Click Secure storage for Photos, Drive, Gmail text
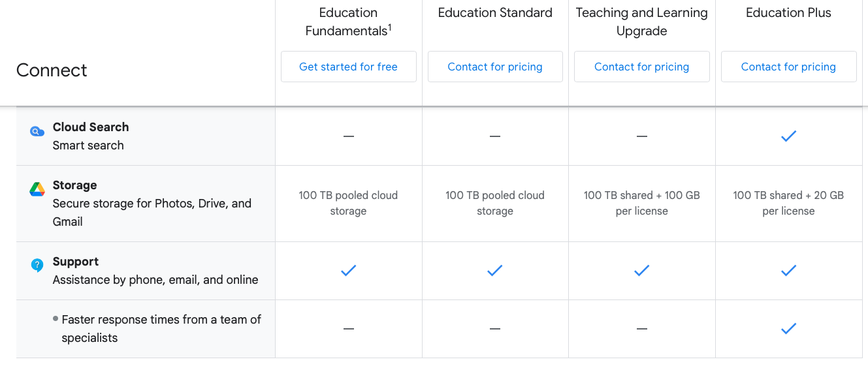868x368 pixels. pyautogui.click(x=152, y=213)
